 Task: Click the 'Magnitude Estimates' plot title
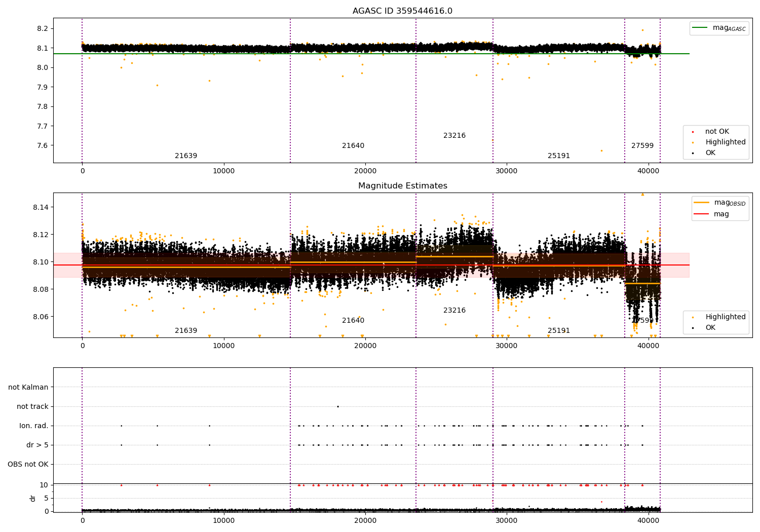click(402, 186)
